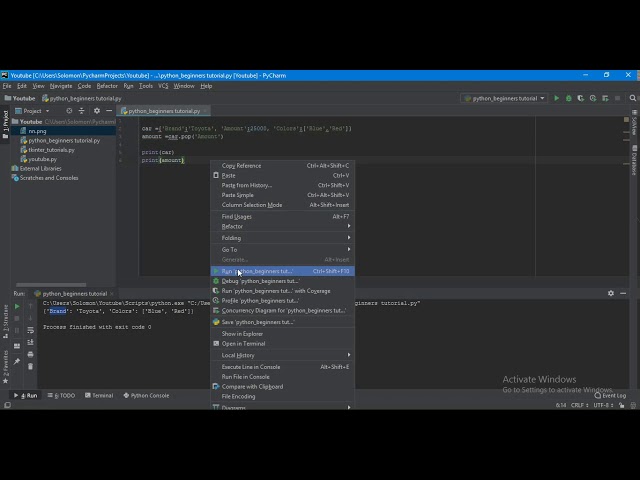Open Run panel gear settings icon
Viewport: 640px width, 480px height.
coord(611,293)
